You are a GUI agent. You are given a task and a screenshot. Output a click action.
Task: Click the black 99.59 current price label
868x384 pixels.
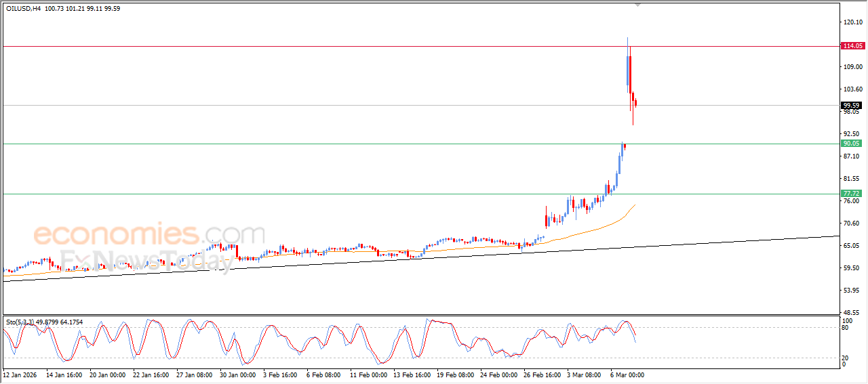pyautogui.click(x=852, y=106)
